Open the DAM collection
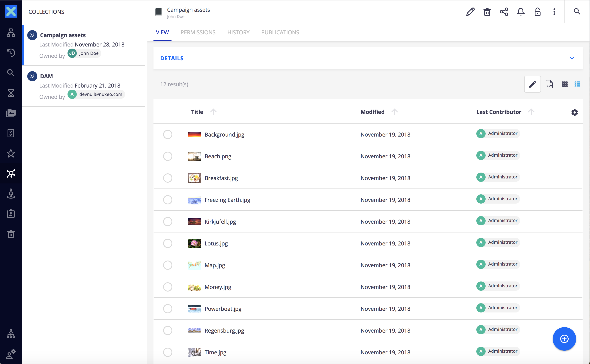 47,76
